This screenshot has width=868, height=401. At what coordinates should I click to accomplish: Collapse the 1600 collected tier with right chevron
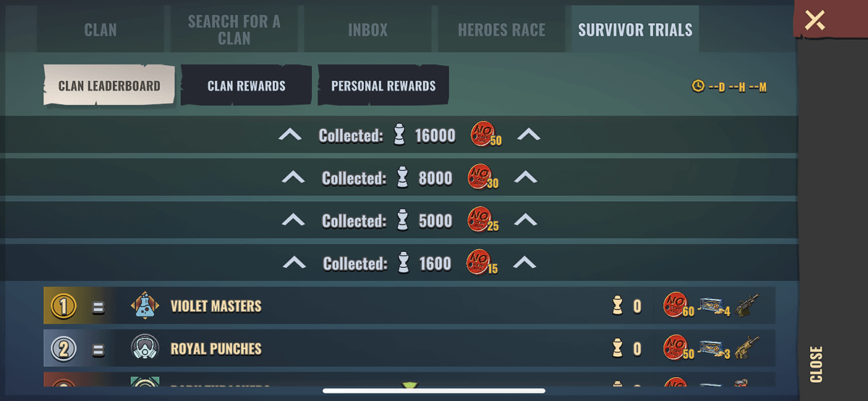click(525, 263)
